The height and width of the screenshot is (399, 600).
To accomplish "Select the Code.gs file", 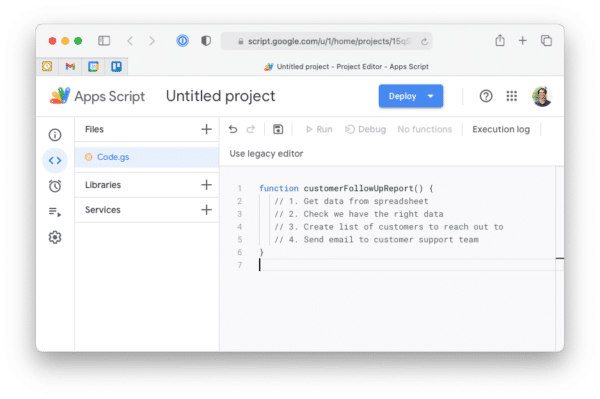I will point(147,157).
